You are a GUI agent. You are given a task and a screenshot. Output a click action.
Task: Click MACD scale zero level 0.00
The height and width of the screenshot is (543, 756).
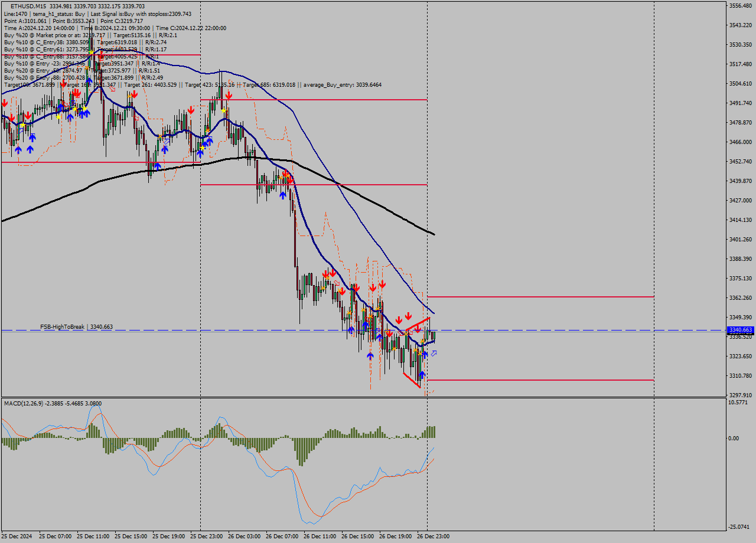[x=734, y=439]
